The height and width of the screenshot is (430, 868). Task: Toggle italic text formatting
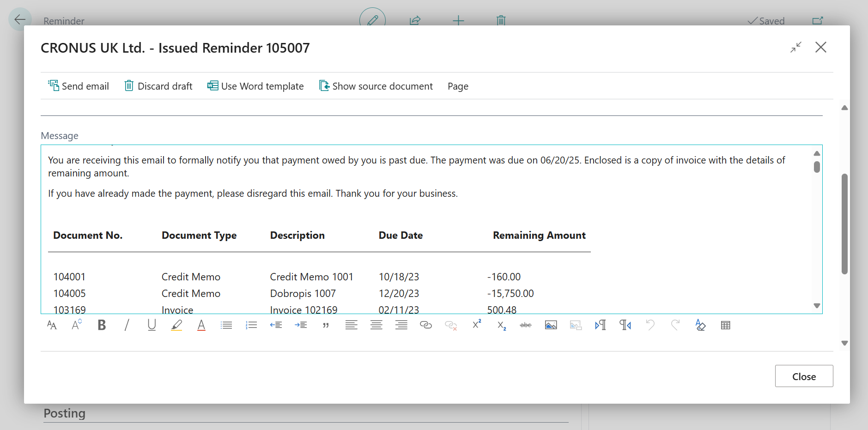point(127,325)
